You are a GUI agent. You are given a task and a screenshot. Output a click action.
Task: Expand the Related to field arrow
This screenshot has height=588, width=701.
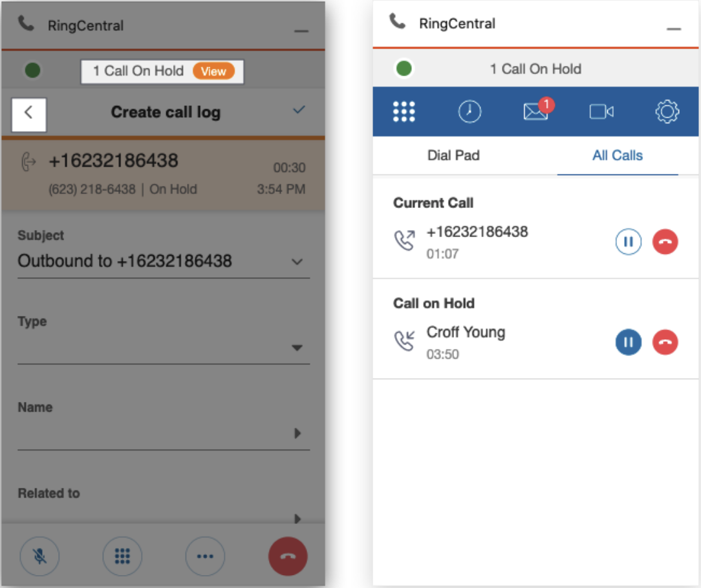click(297, 518)
